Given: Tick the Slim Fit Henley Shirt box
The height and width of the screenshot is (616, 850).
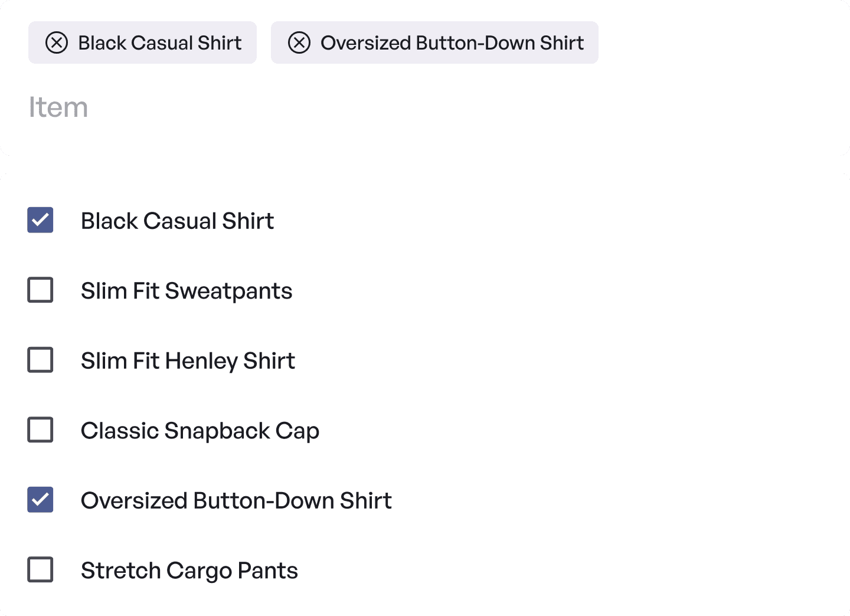Looking at the screenshot, I should (x=40, y=360).
